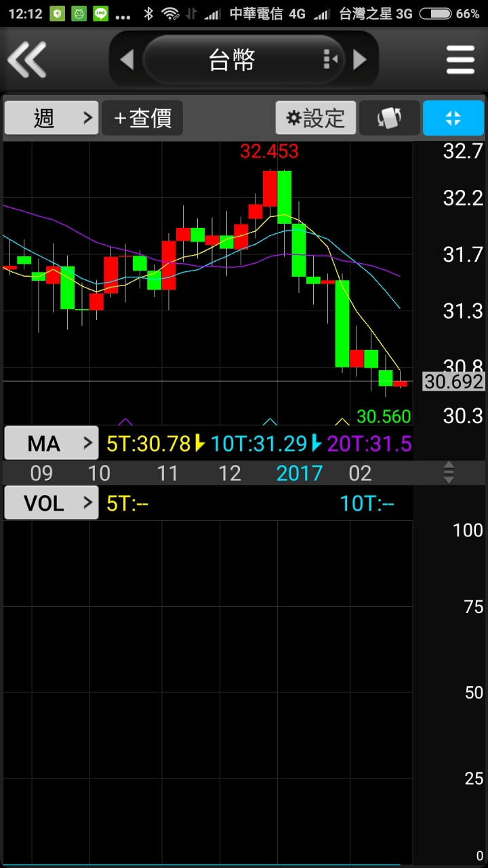Screen dimensions: 488x868
Task: Go to next symbol with right arrow
Action: [x=360, y=60]
